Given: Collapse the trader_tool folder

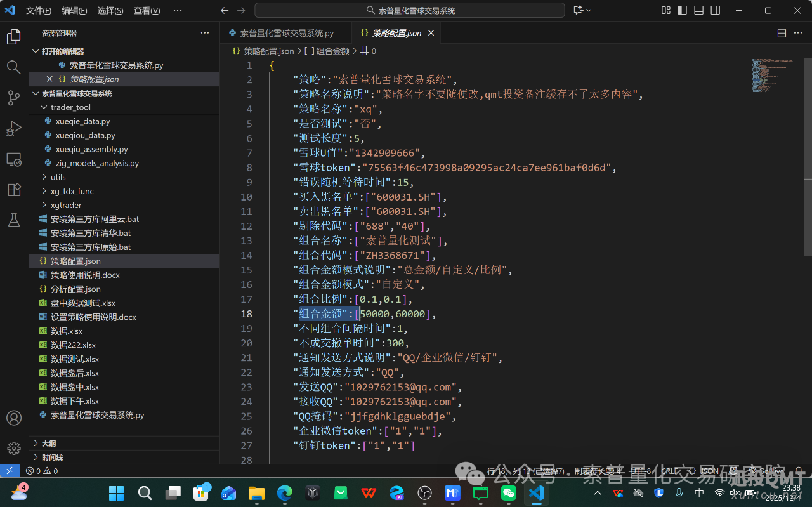Looking at the screenshot, I should (x=70, y=107).
